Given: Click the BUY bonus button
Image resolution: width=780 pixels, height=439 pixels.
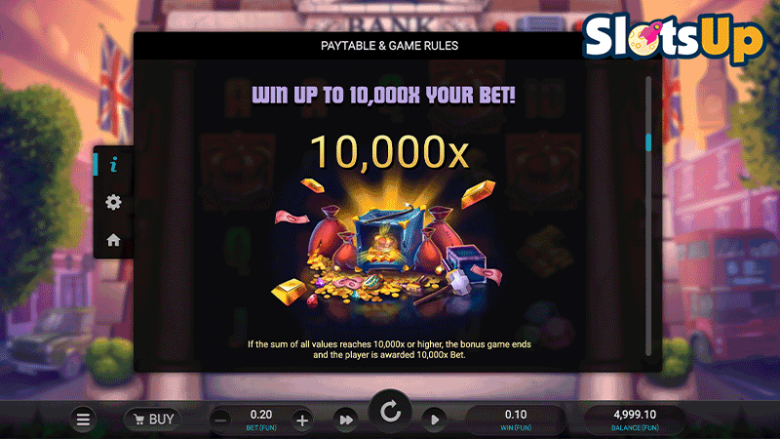Looking at the screenshot, I should 153,420.
